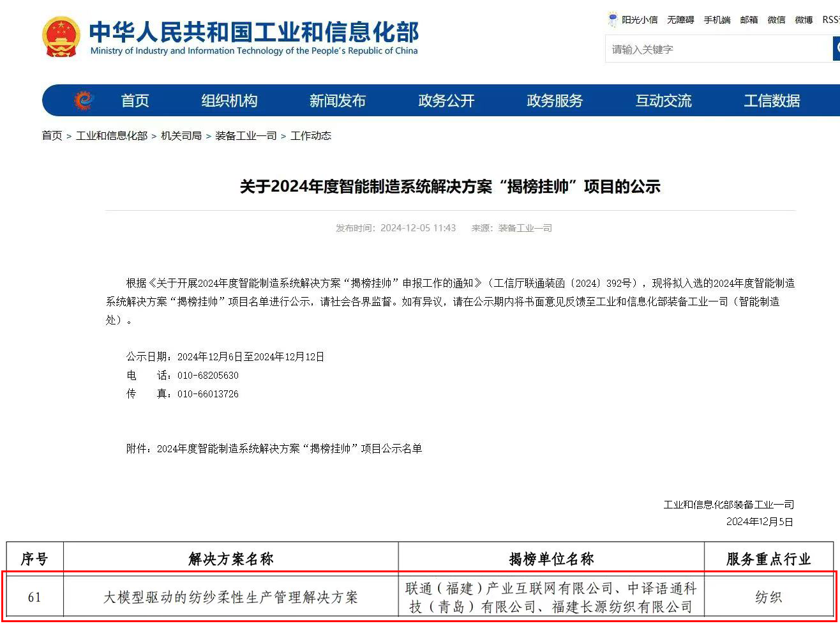Click the 装备工业一司 breadcrumb link
The width and height of the screenshot is (840, 626).
246,135
